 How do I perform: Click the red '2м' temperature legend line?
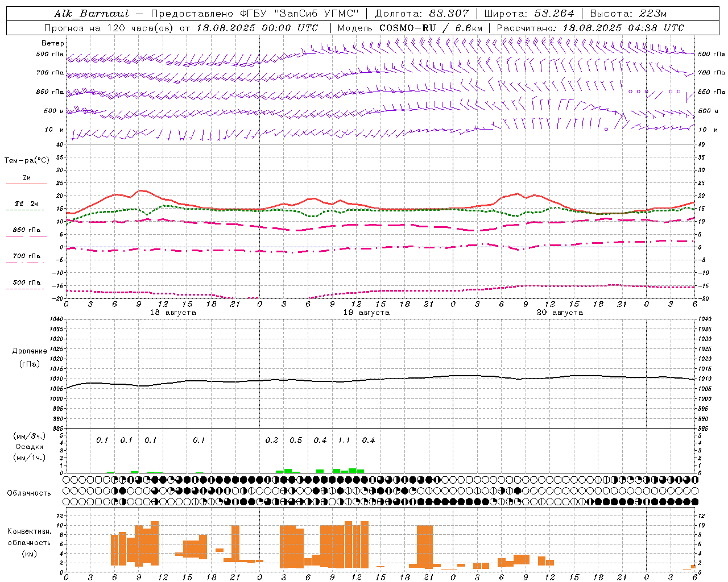tap(26, 184)
